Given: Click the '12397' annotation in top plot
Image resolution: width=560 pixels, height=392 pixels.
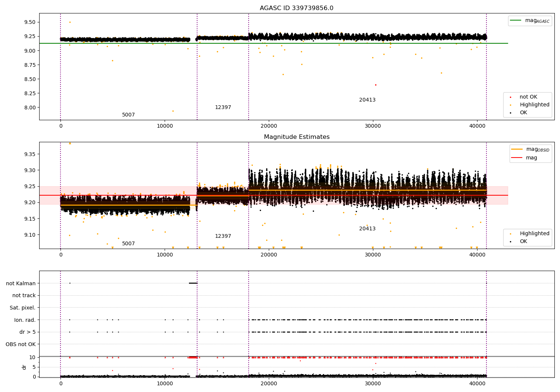Looking at the screenshot, I should (x=223, y=108).
